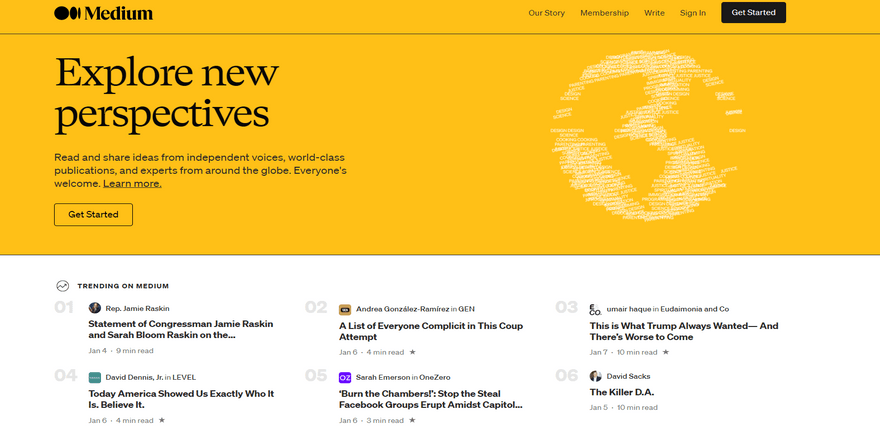880x440 pixels.
Task: Click the 'Jan 7 · 10 min read' text
Action: pos(624,352)
